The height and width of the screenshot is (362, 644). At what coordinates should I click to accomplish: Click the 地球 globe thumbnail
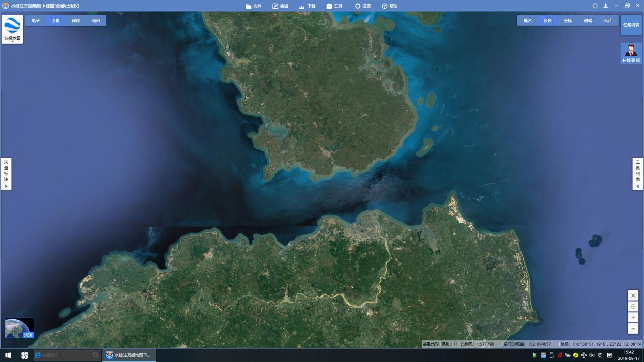click(19, 328)
